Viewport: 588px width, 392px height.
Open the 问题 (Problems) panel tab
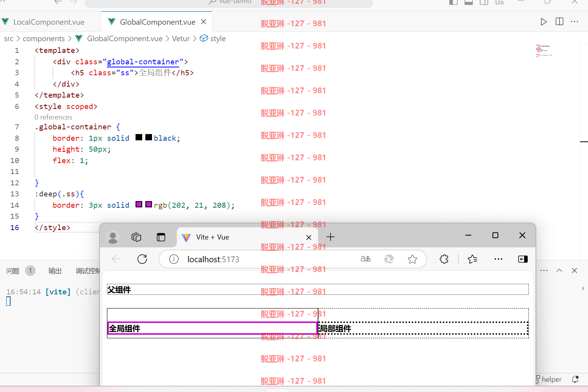(x=13, y=271)
